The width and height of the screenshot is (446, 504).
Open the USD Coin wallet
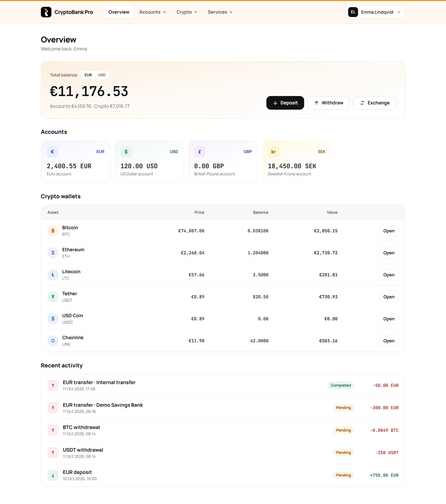[389, 319]
